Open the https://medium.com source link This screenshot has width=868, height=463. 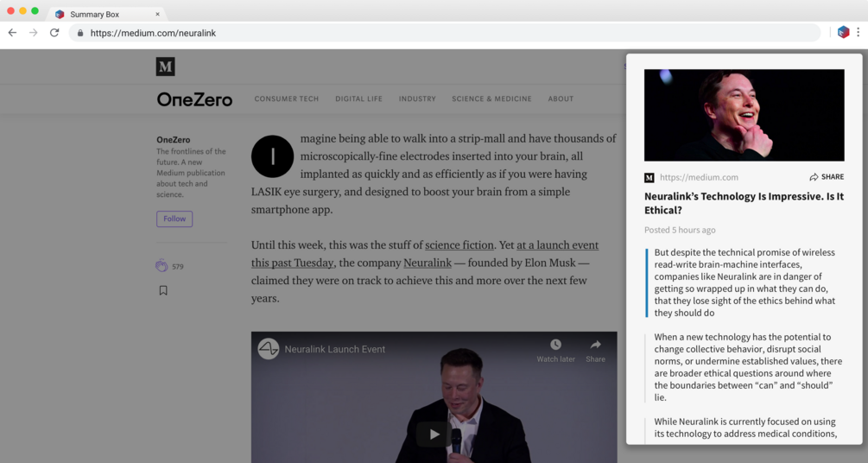pos(699,177)
